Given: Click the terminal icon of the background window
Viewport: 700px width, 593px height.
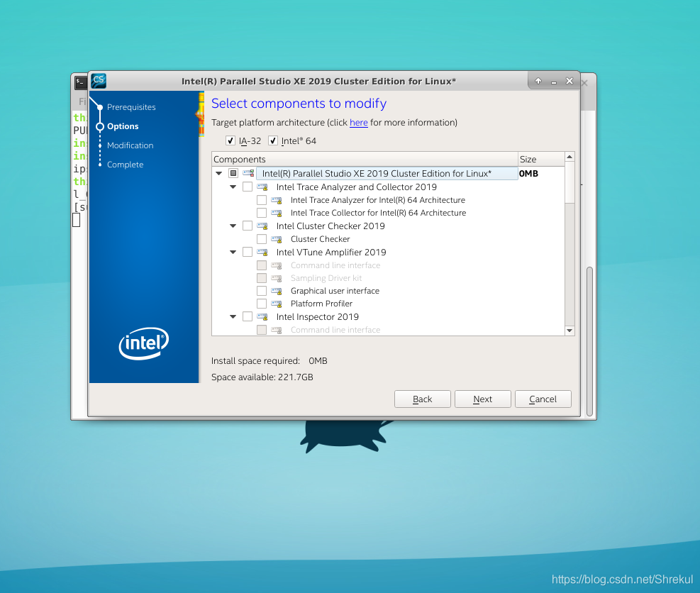Looking at the screenshot, I should point(80,82).
